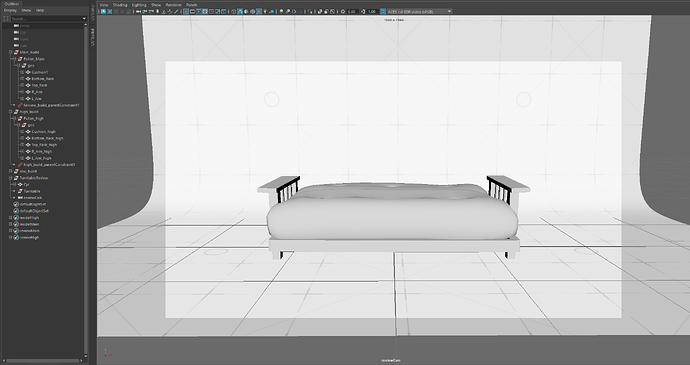
Task: Switch viewport to Smooth Shade All
Action: point(240,11)
